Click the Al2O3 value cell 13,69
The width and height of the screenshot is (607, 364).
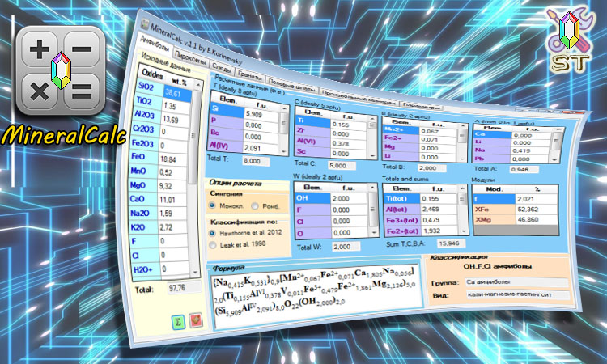click(x=176, y=121)
